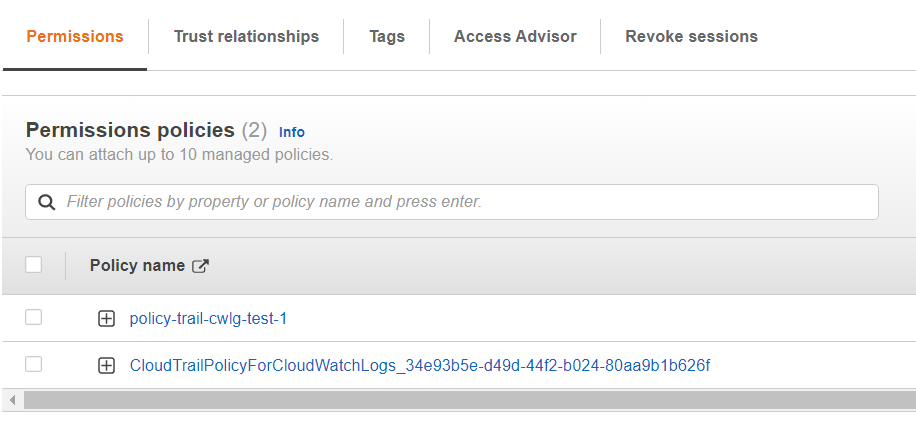
Task: Toggle the select-all policies checkbox in header
Action: click(34, 265)
